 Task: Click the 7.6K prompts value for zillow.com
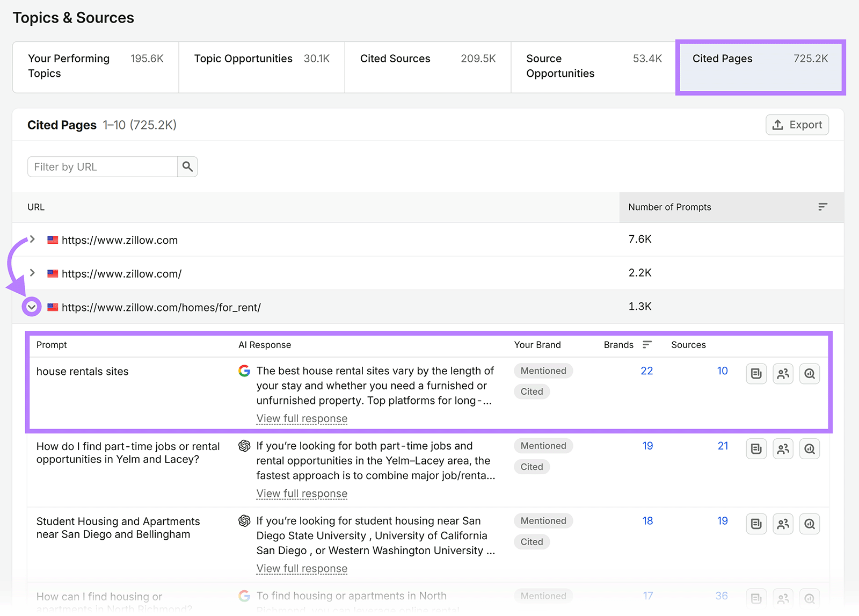click(640, 239)
